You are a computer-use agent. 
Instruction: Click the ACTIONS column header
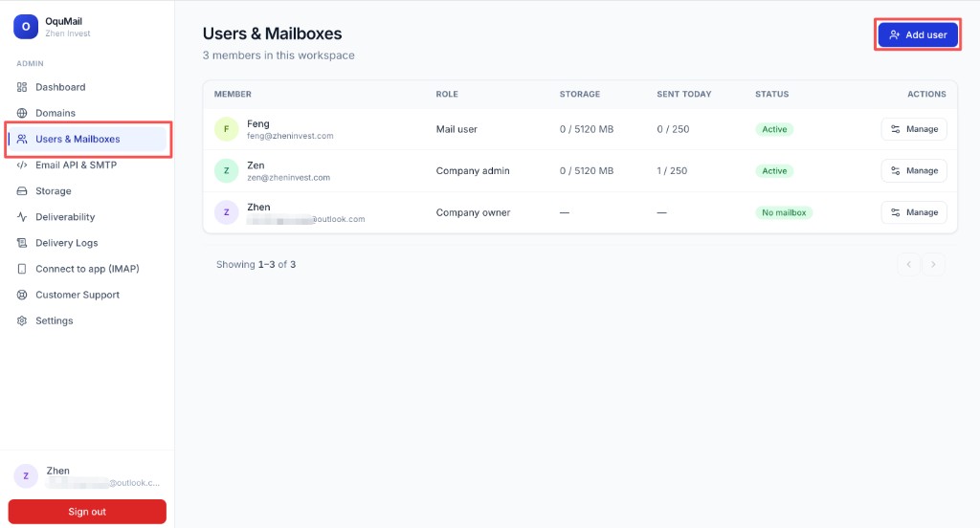click(926, 94)
